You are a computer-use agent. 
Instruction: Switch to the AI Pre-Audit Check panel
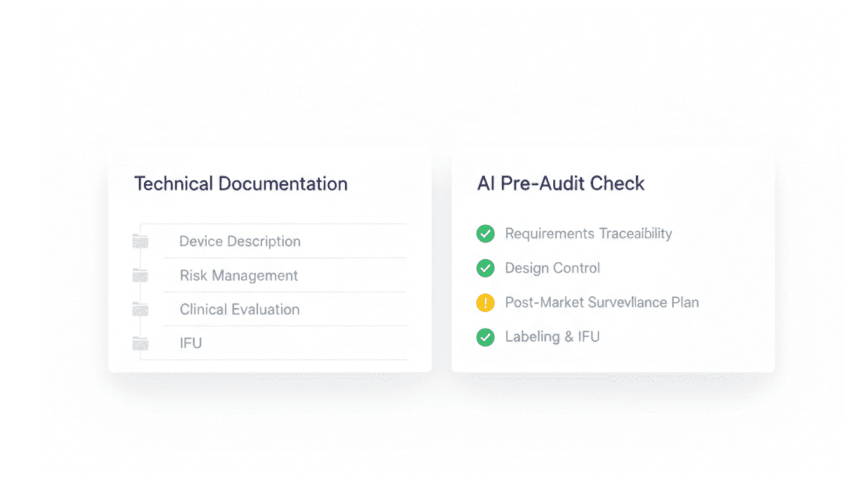tap(561, 184)
